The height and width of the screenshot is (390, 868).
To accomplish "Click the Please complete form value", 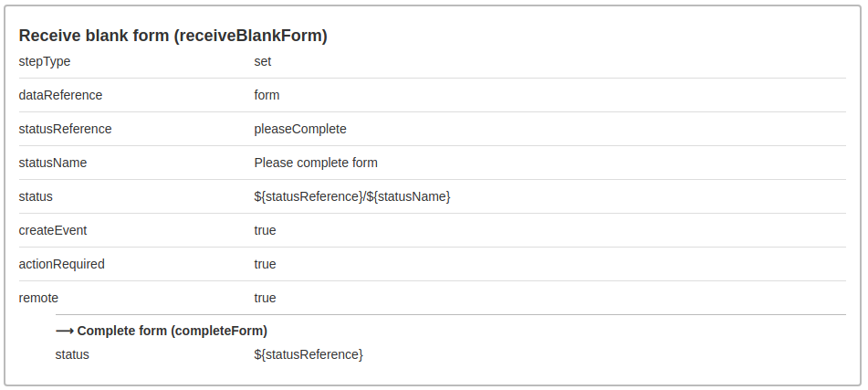I will [316, 163].
